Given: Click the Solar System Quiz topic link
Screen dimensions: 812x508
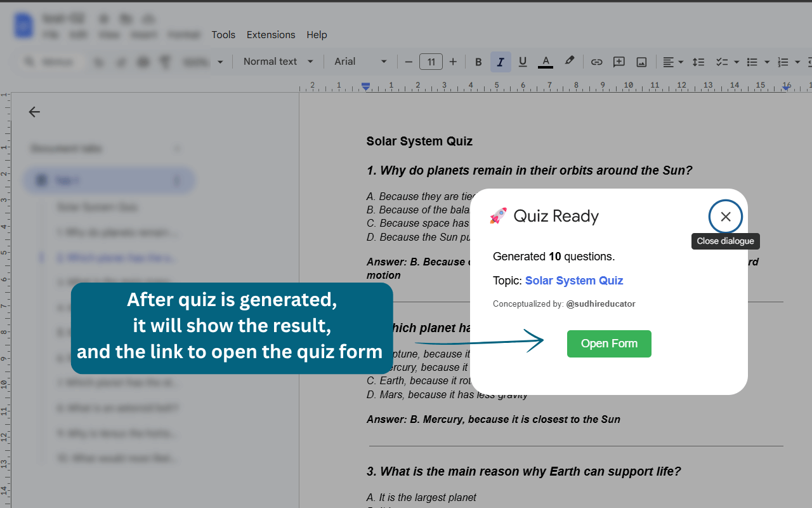Looking at the screenshot, I should [x=574, y=281].
